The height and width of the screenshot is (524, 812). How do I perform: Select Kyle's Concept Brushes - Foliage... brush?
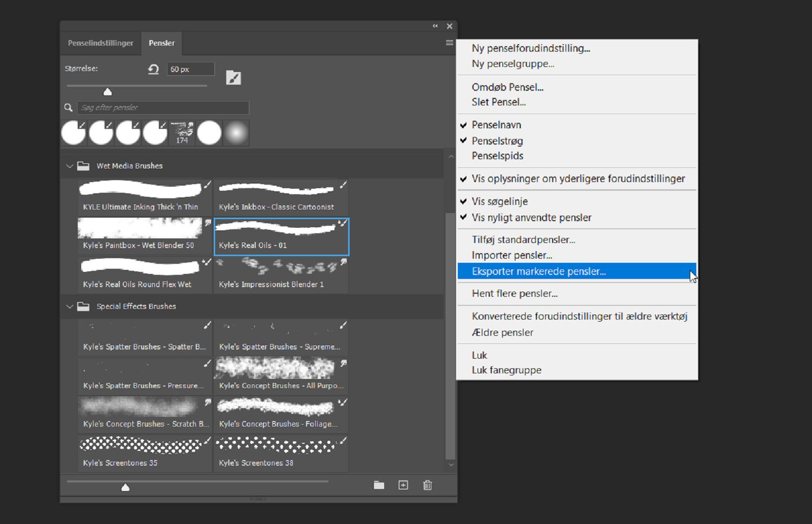click(x=281, y=414)
